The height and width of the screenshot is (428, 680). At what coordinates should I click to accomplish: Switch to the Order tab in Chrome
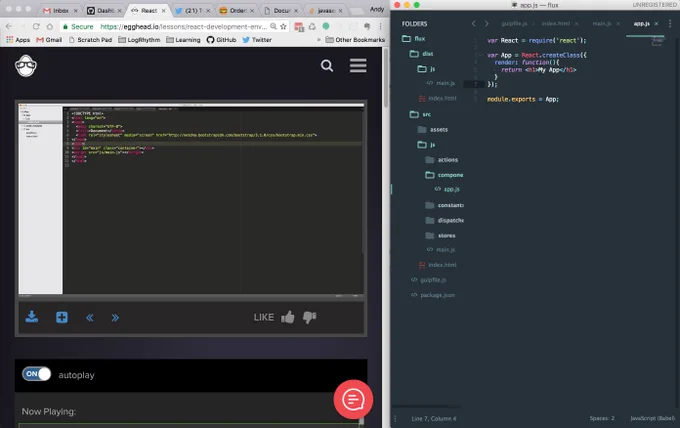[x=237, y=10]
